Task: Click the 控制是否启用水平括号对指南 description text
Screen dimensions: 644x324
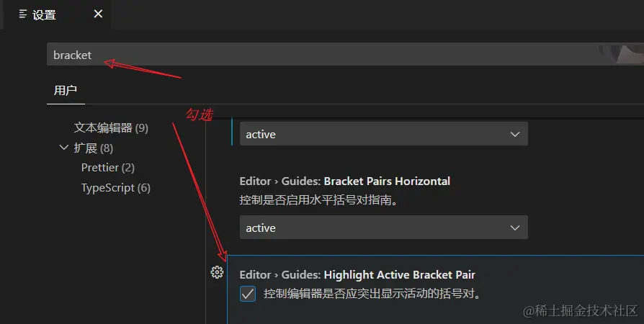Action: pos(318,200)
